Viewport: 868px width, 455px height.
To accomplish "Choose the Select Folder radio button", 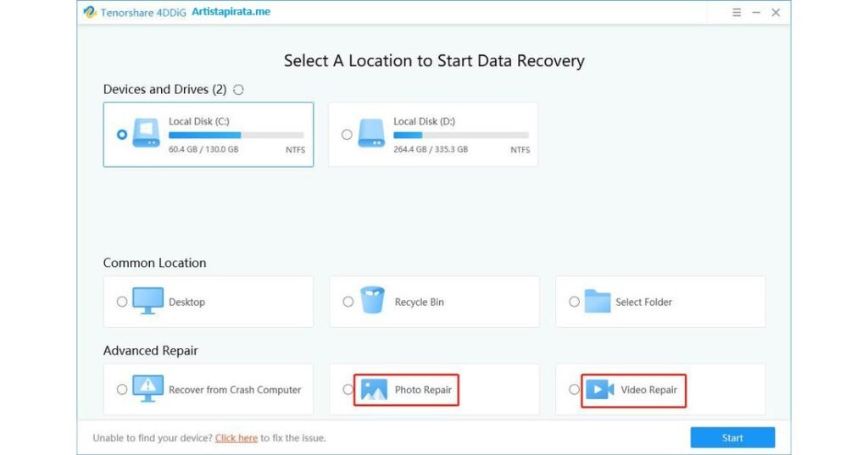I will (x=574, y=302).
